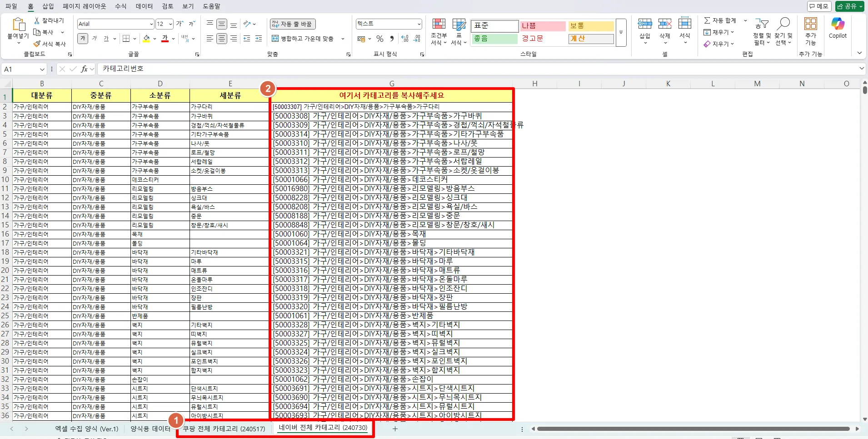Click the format painter (서식 복사) icon
The width and height of the screenshot is (868, 439).
(37, 44)
